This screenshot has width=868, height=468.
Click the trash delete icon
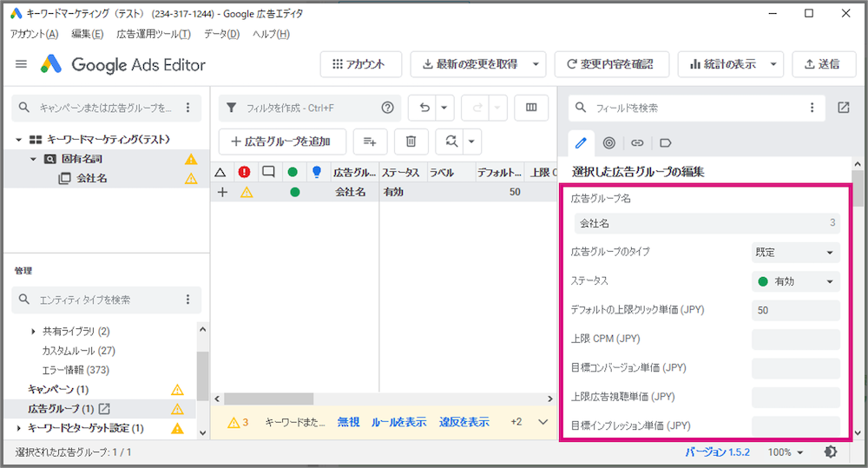(411, 142)
